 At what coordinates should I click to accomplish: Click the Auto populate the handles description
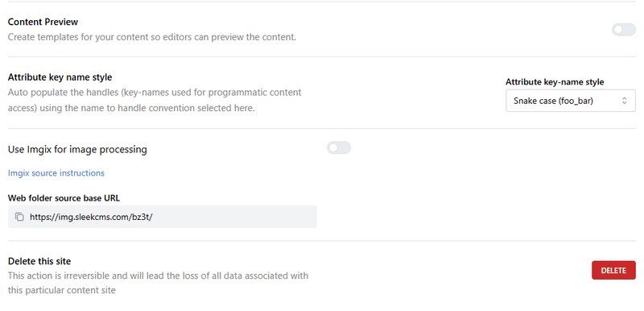coord(155,100)
